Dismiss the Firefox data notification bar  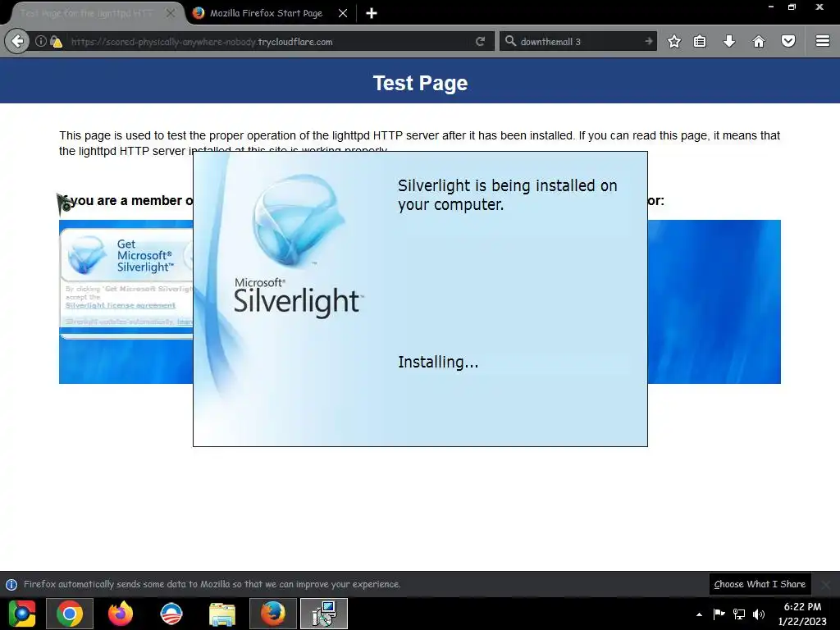825,584
